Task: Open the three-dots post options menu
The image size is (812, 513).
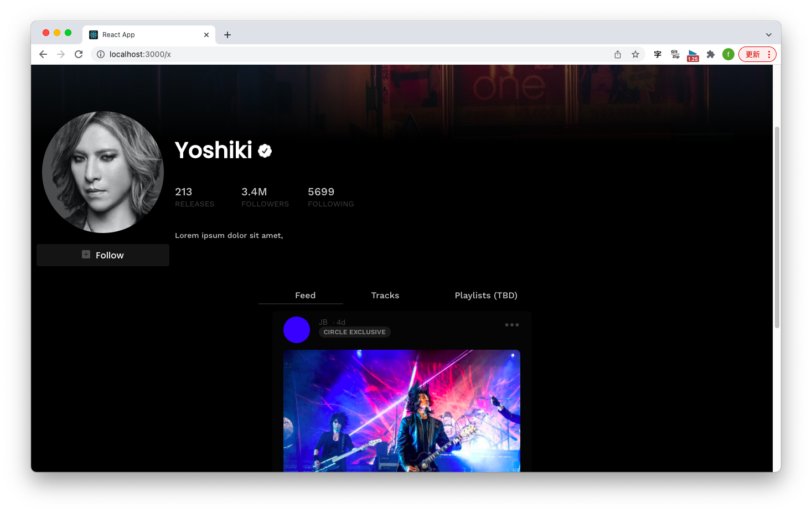Action: (x=512, y=325)
